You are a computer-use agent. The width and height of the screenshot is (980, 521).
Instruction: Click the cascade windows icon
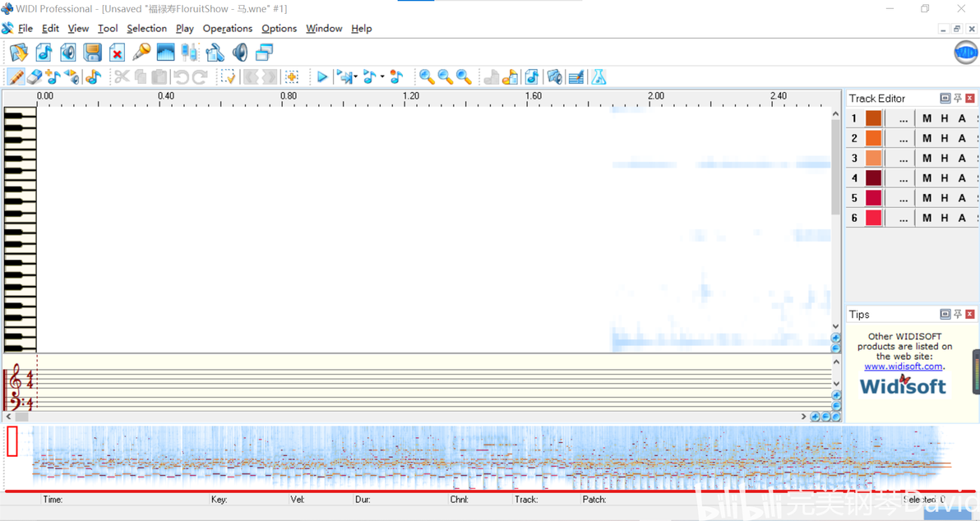pyautogui.click(x=265, y=53)
